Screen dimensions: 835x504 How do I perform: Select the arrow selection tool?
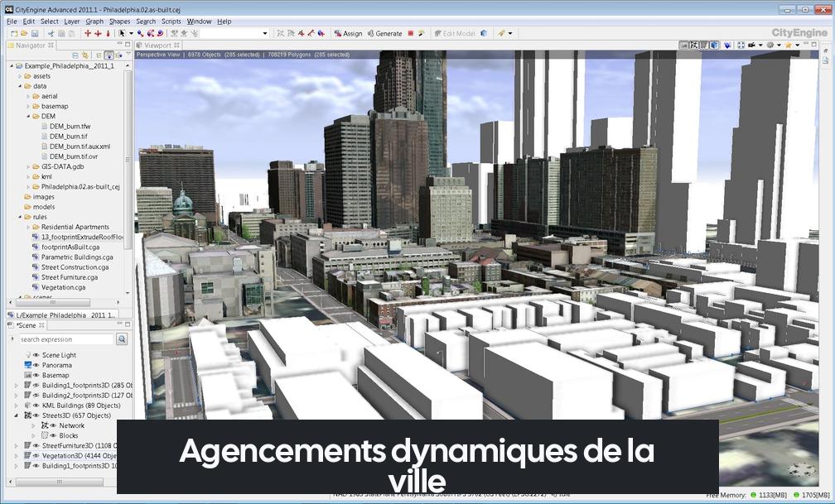pos(122,34)
